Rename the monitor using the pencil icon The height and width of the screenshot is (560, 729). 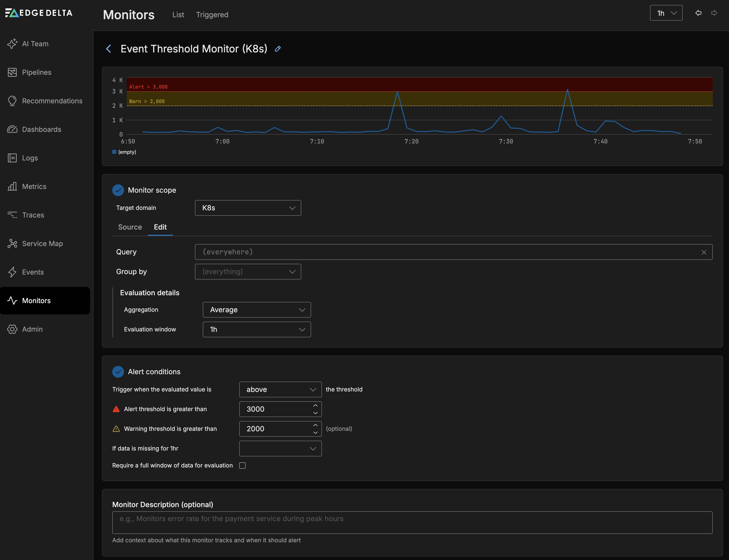click(278, 49)
